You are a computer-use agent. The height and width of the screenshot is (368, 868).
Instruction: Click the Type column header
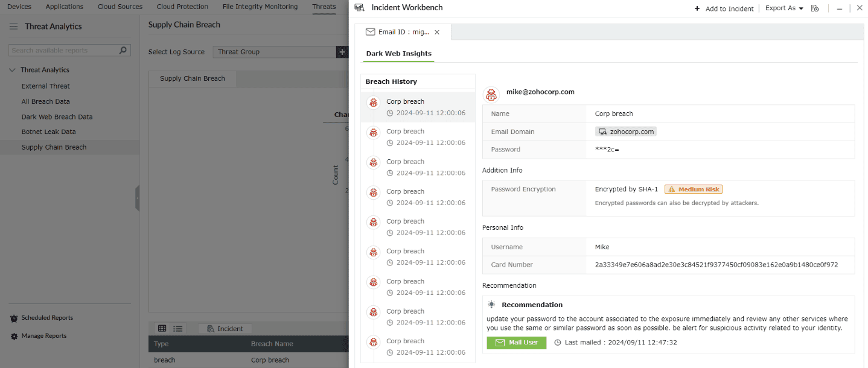[161, 344]
